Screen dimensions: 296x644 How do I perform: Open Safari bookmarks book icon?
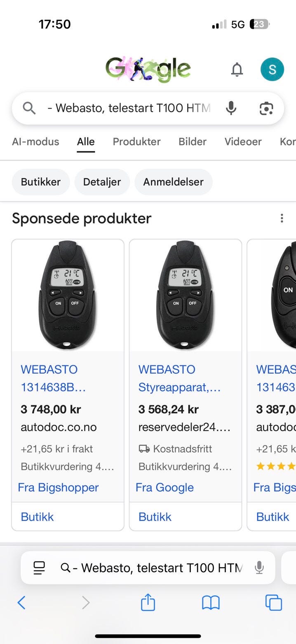pos(211,603)
